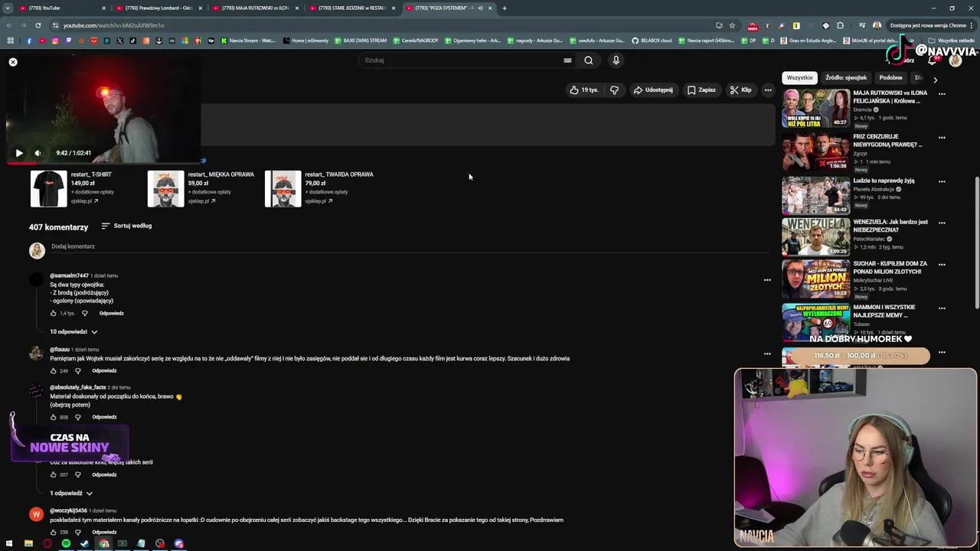980x551 pixels.
Task: Open options for WENEZUELA video
Action: tap(942, 223)
